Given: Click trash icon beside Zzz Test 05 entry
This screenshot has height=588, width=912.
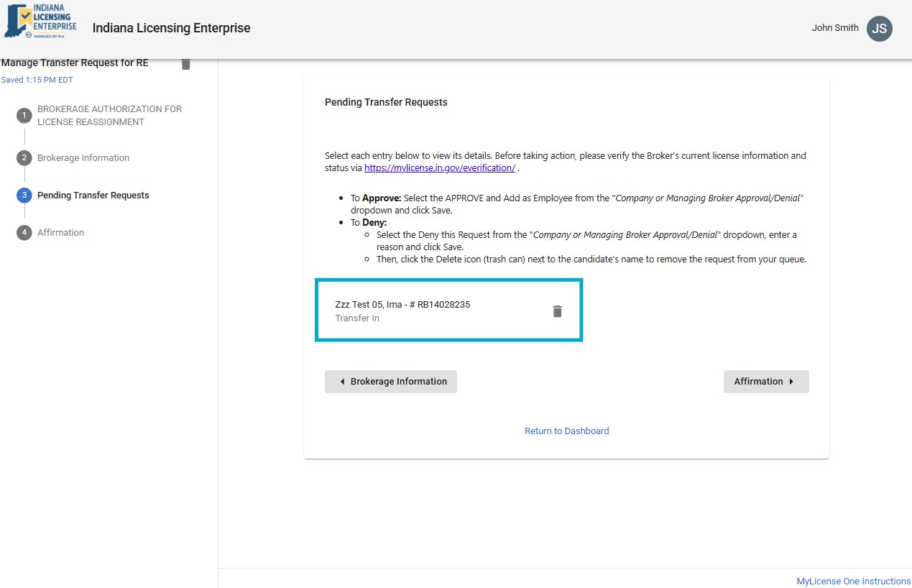Looking at the screenshot, I should 557,311.
